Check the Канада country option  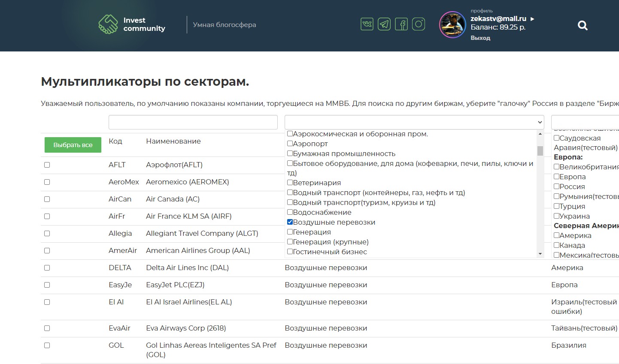click(x=556, y=245)
